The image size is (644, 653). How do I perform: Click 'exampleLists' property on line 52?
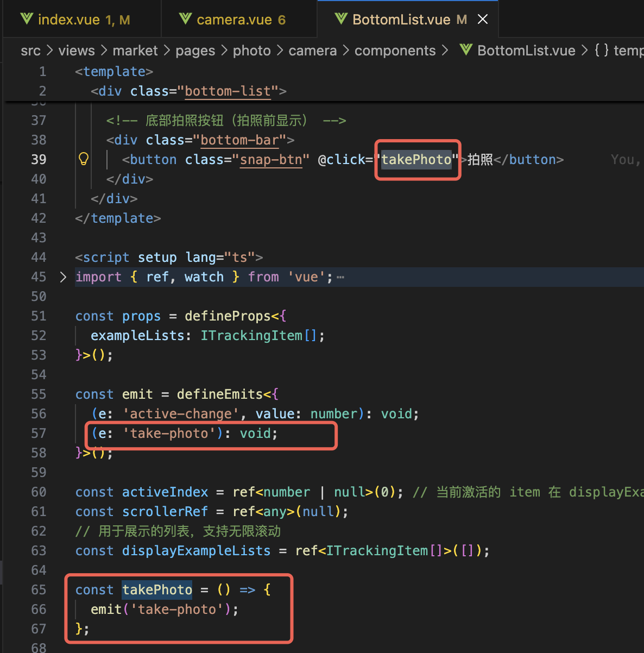(x=137, y=335)
